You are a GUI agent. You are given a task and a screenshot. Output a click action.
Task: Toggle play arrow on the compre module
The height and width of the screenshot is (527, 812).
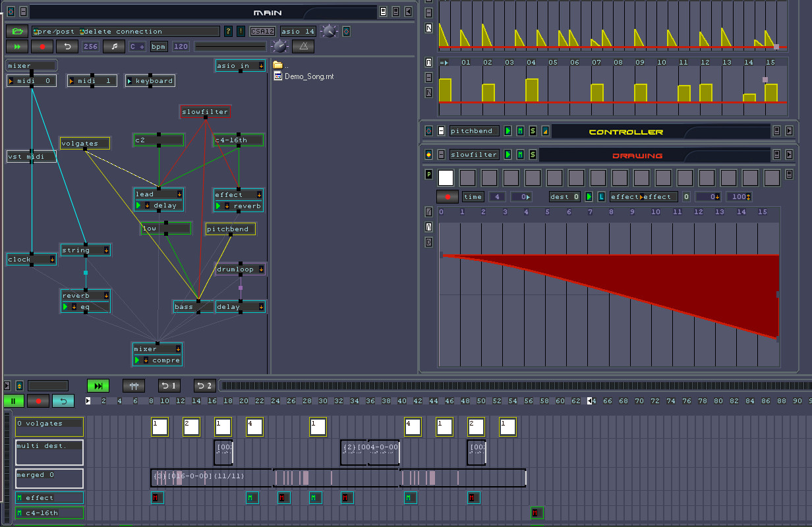[x=138, y=360]
